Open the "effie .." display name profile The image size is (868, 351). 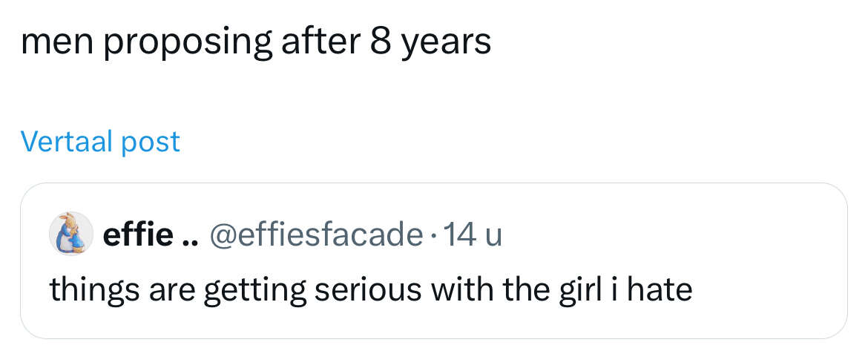[x=139, y=235]
